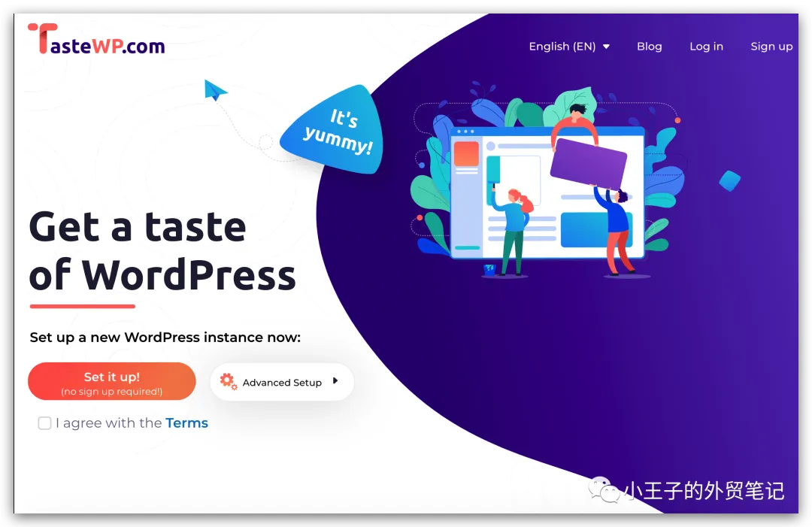The image size is (812, 527).
Task: Open the Terms link
Action: click(187, 423)
